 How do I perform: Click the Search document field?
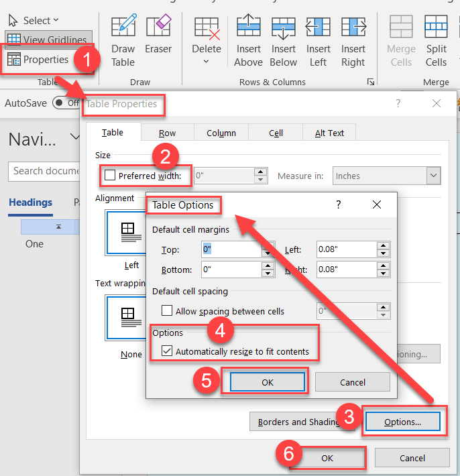44,171
